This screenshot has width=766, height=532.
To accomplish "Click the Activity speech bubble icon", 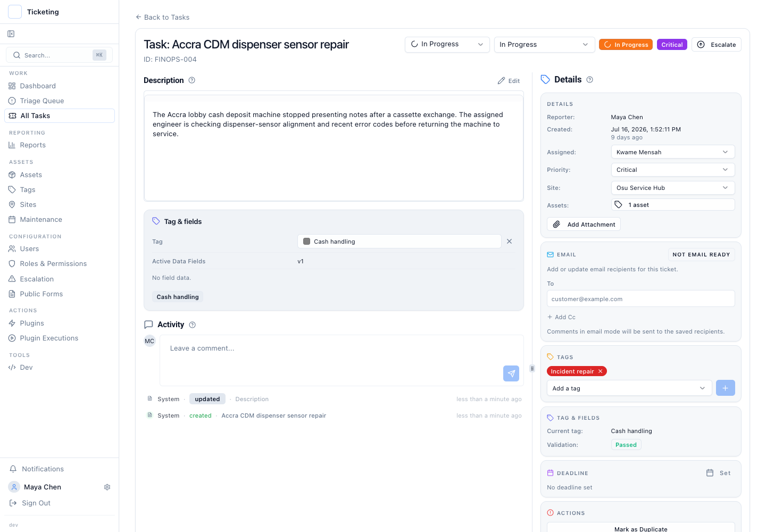I will [148, 325].
